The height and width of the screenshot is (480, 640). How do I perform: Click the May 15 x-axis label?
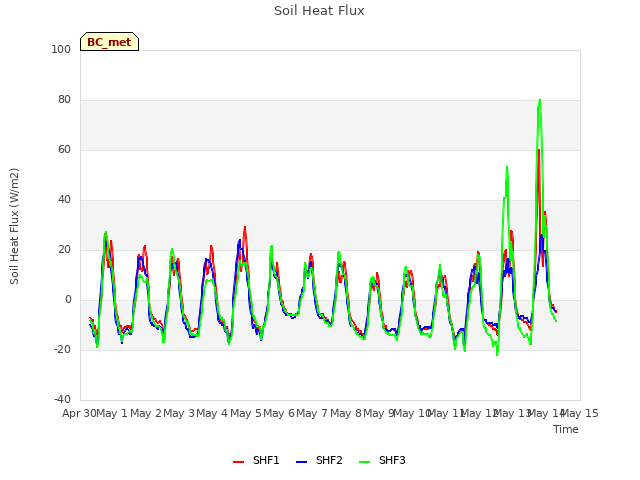[580, 413]
